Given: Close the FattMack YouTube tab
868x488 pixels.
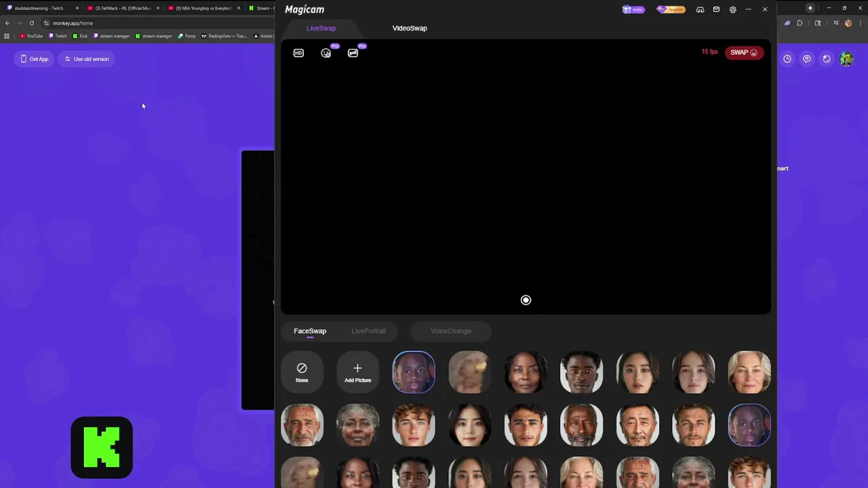Looking at the screenshot, I should 158,8.
